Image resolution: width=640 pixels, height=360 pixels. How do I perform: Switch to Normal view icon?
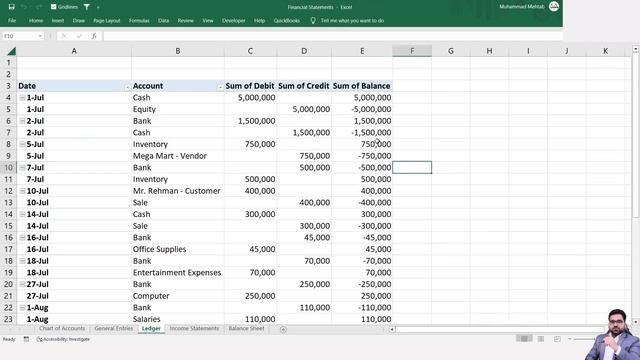click(524, 339)
